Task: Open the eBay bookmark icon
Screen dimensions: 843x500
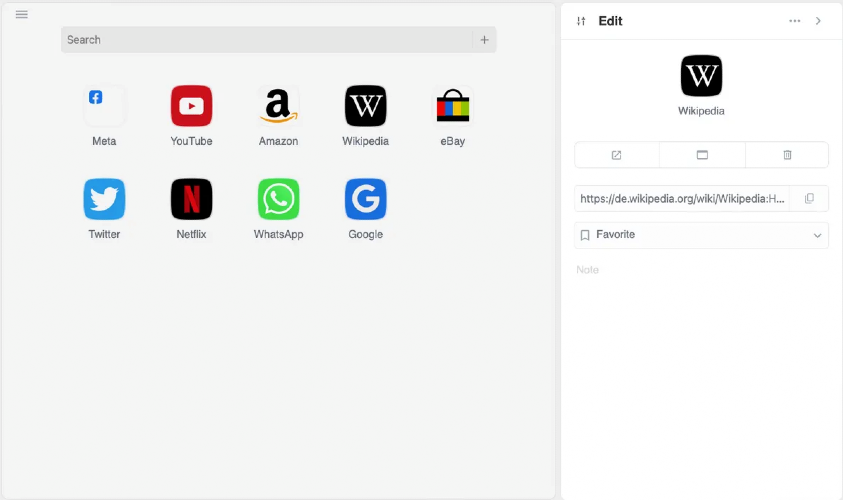Action: [x=453, y=106]
